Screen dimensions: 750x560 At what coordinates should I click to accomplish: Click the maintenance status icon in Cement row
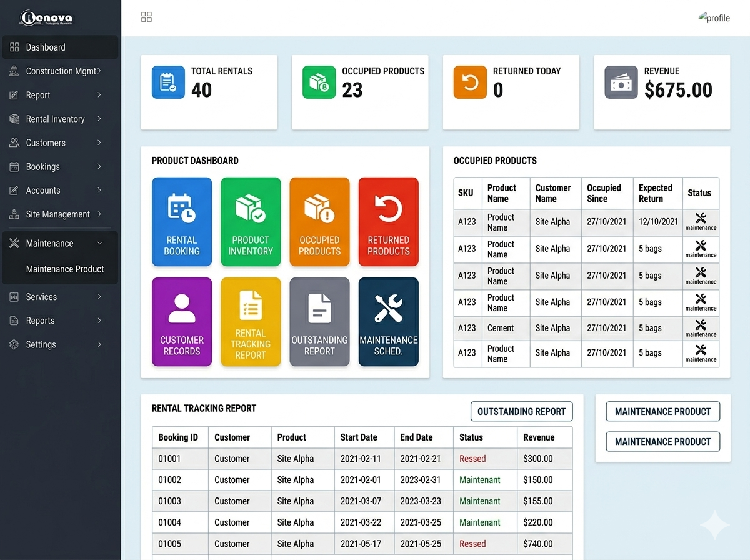point(701,328)
